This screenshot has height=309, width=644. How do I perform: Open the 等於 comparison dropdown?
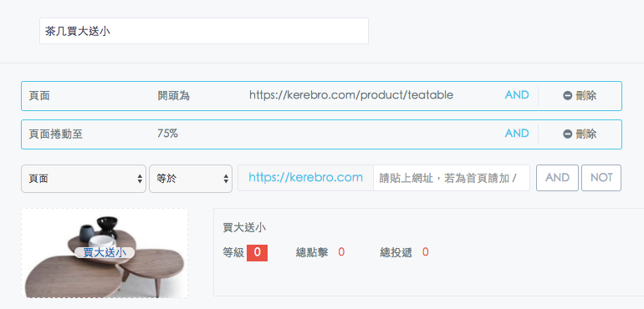click(x=191, y=179)
